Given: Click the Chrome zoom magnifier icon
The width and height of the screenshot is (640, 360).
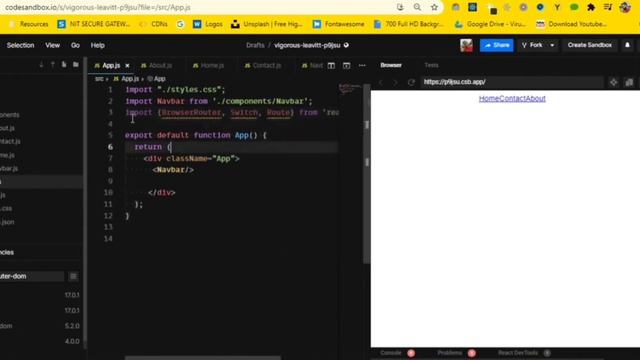Looking at the screenshot, I should click(417, 7).
